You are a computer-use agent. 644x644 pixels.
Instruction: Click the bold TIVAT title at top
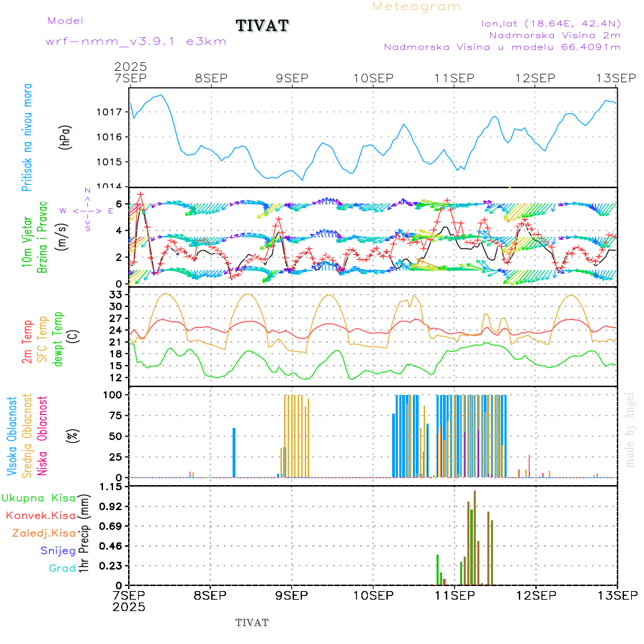tap(263, 26)
